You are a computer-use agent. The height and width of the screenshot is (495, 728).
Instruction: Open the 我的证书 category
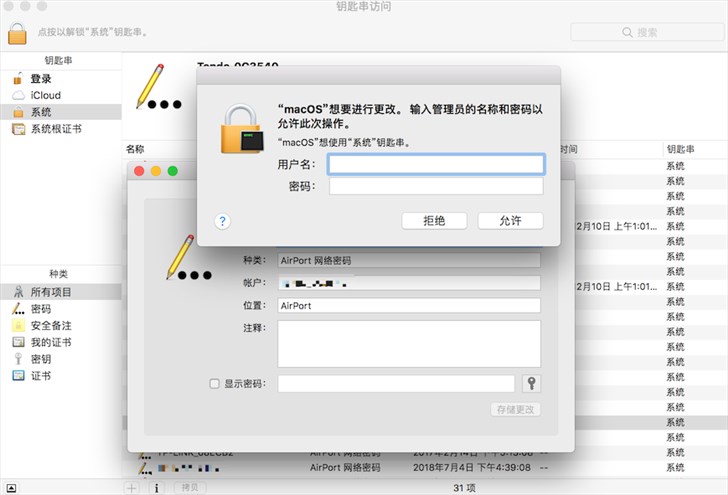[x=50, y=342]
